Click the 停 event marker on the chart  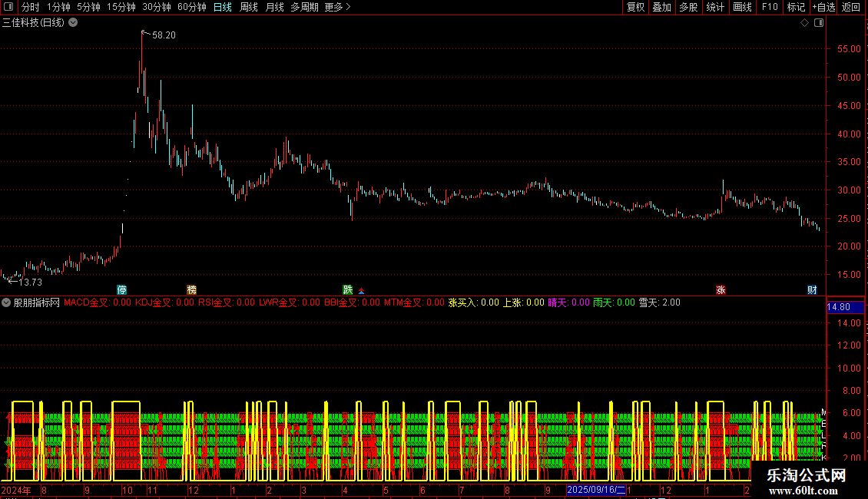coord(122,290)
